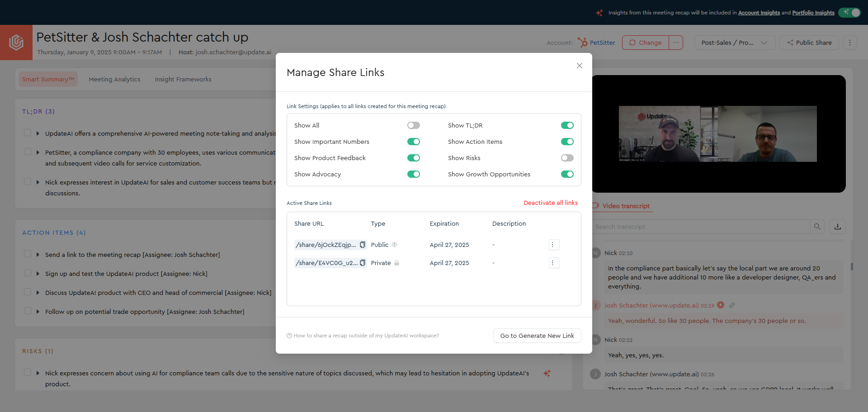Open the Post-Sales / Pro... dropdown
Screen dimensions: 868x412
pyautogui.click(x=735, y=43)
